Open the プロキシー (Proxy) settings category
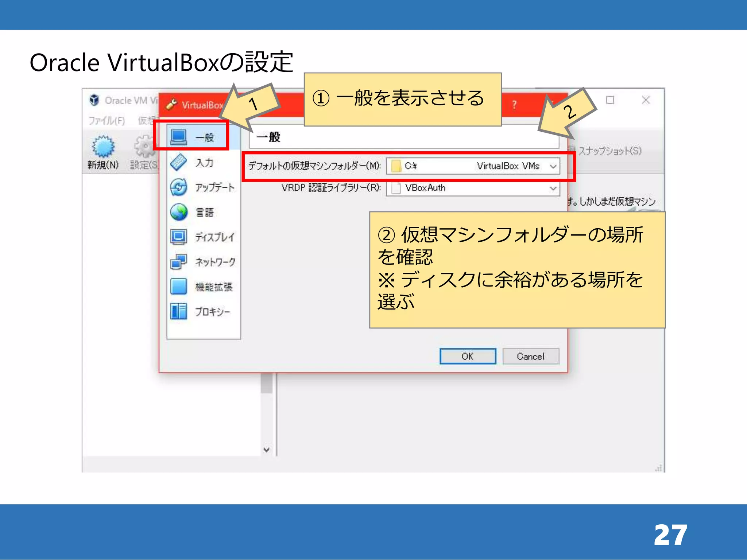The width and height of the screenshot is (747, 560). (204, 312)
